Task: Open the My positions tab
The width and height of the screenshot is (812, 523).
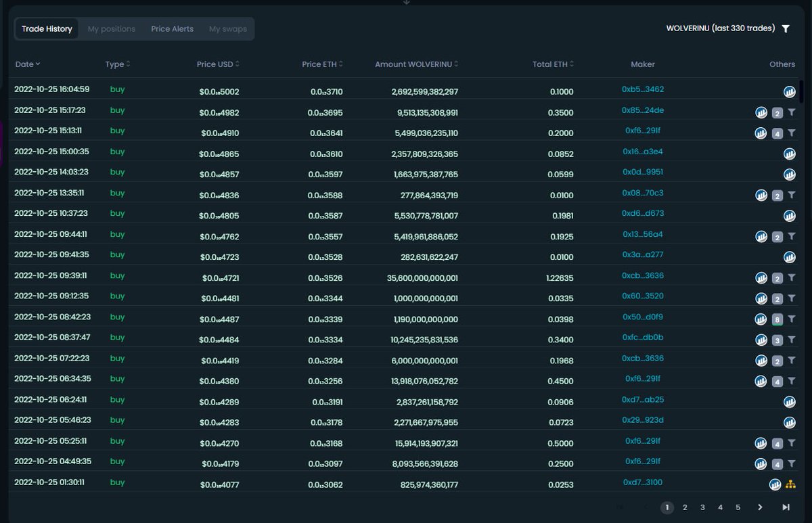Action: [x=112, y=29]
